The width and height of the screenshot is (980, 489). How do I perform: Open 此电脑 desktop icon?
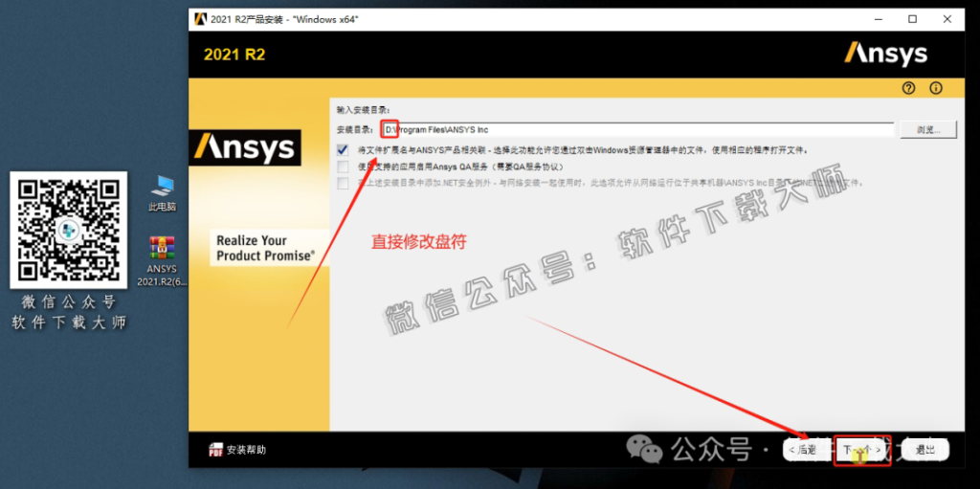pyautogui.click(x=163, y=192)
